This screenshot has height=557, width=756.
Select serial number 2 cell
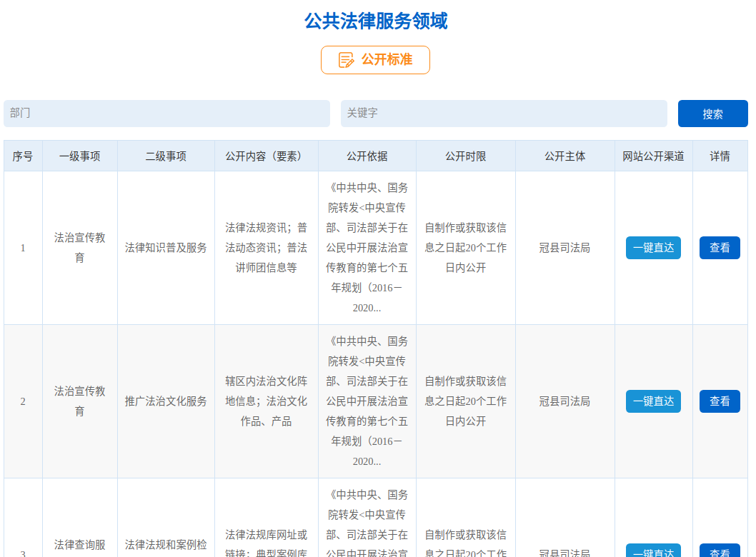pyautogui.click(x=23, y=401)
